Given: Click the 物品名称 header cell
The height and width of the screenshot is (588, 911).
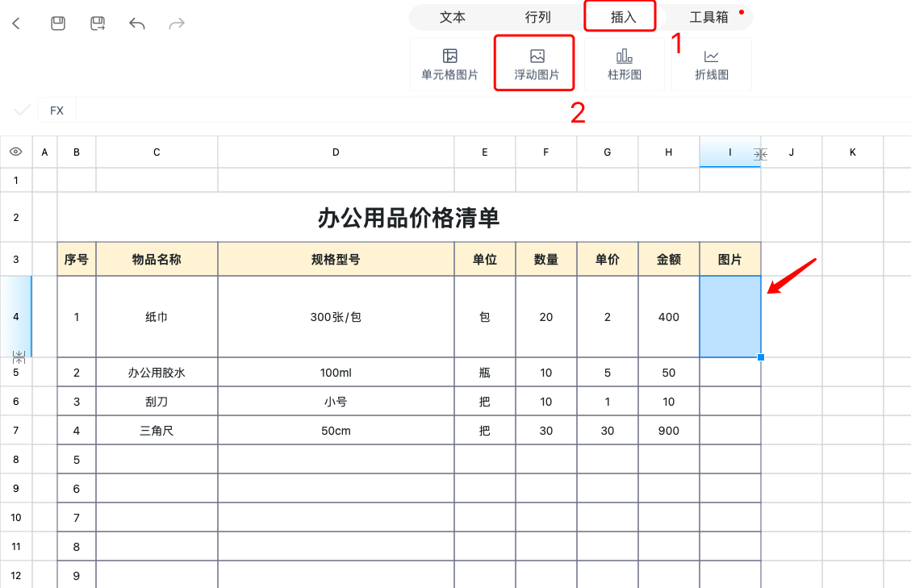Looking at the screenshot, I should [x=157, y=259].
